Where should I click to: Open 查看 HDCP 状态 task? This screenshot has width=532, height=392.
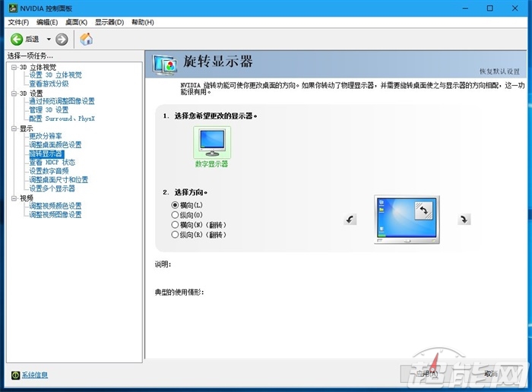click(x=52, y=163)
